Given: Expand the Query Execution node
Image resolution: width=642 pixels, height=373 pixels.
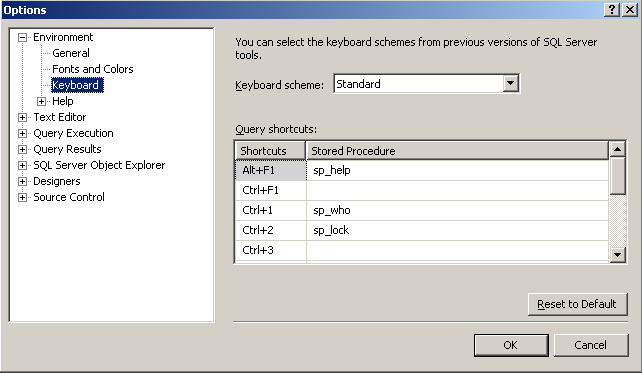Looking at the screenshot, I should coord(23,133).
